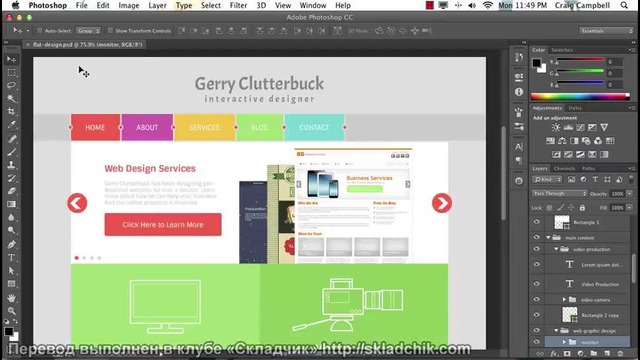Hide the main content group
The image size is (640, 360).
pos(536,237)
